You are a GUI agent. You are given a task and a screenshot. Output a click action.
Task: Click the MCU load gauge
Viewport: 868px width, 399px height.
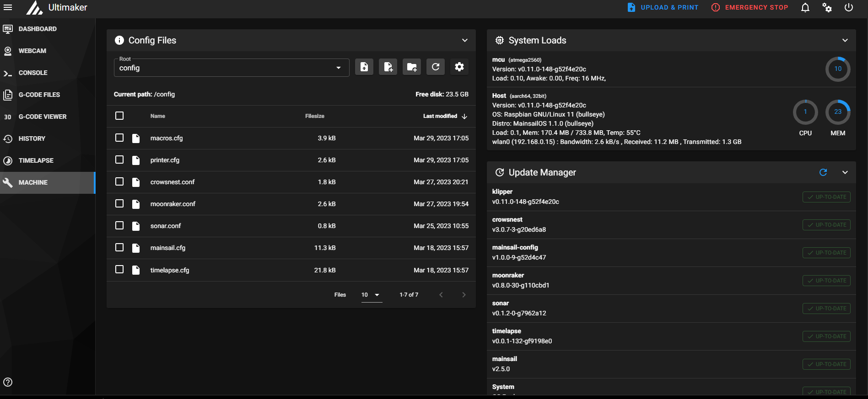838,69
